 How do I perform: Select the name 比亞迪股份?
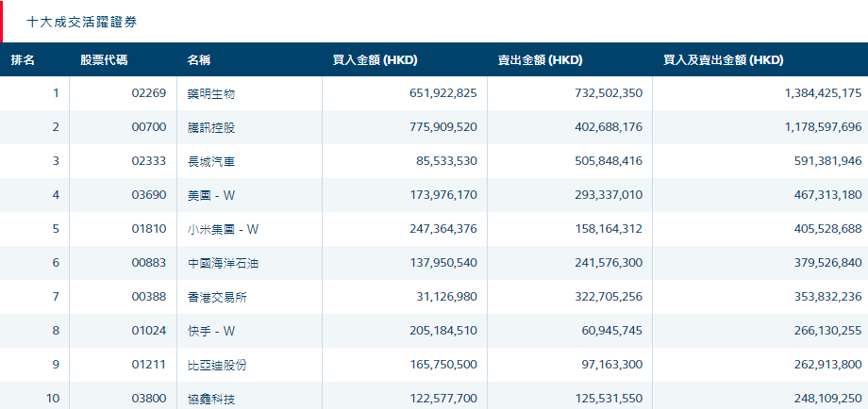click(x=217, y=364)
